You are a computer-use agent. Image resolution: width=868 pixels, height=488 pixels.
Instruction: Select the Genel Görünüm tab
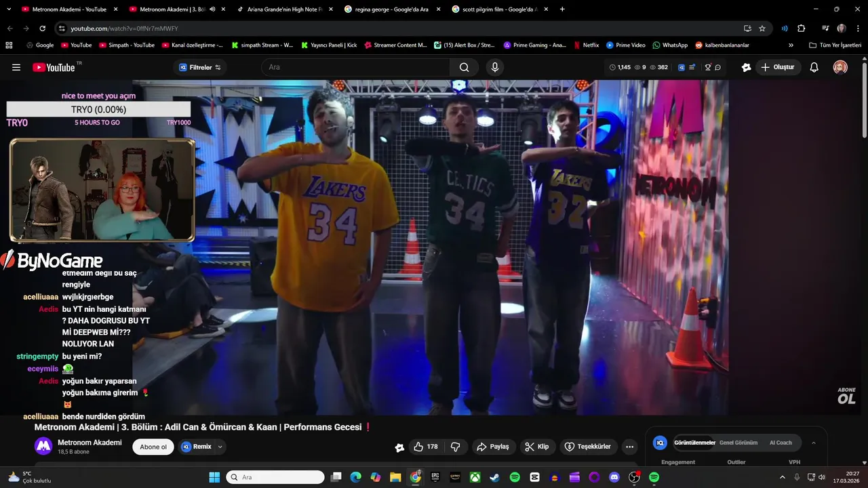738,443
